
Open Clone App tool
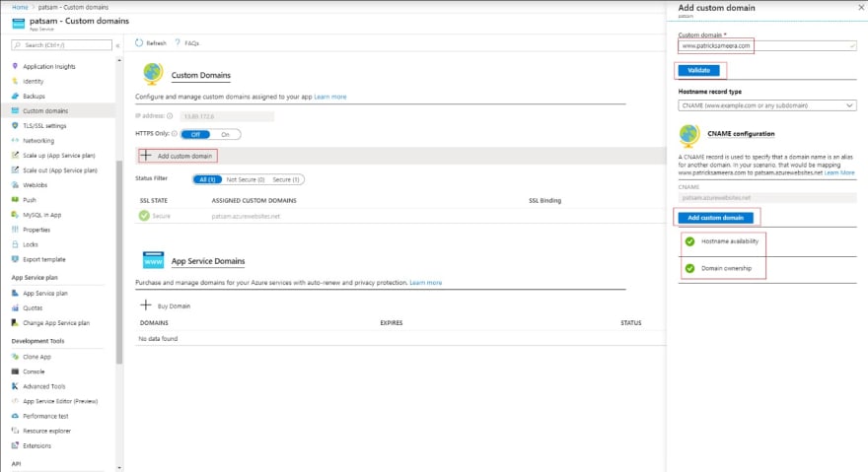coord(36,357)
